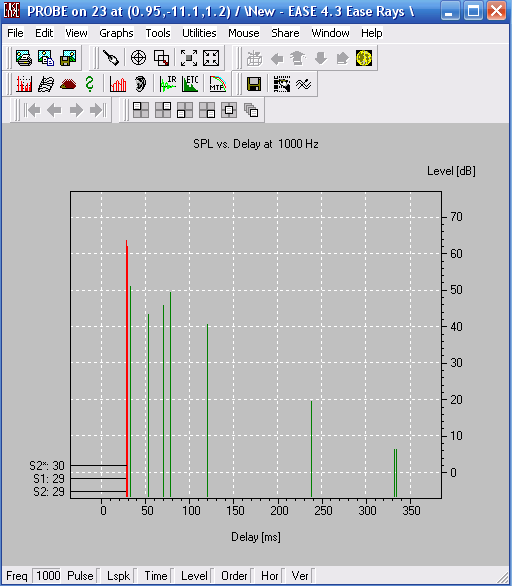Image resolution: width=512 pixels, height=586 pixels.
Task: Open the Mouse menu
Action: 244,33
